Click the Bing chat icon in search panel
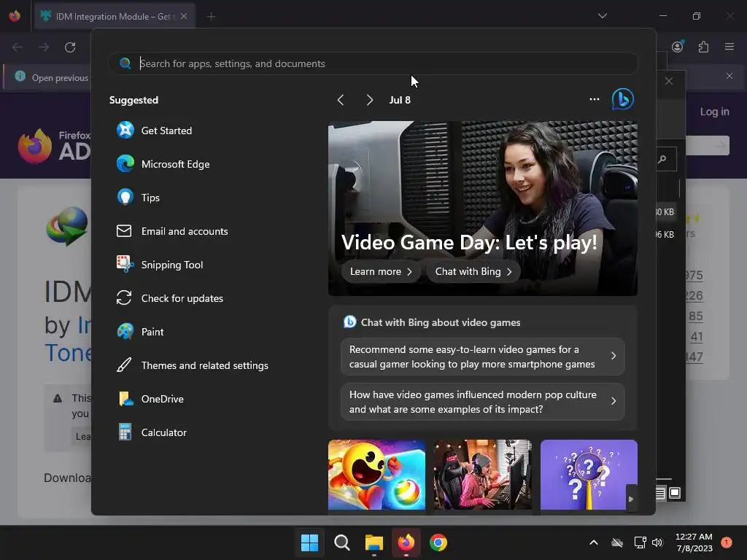747x560 pixels. click(x=623, y=99)
